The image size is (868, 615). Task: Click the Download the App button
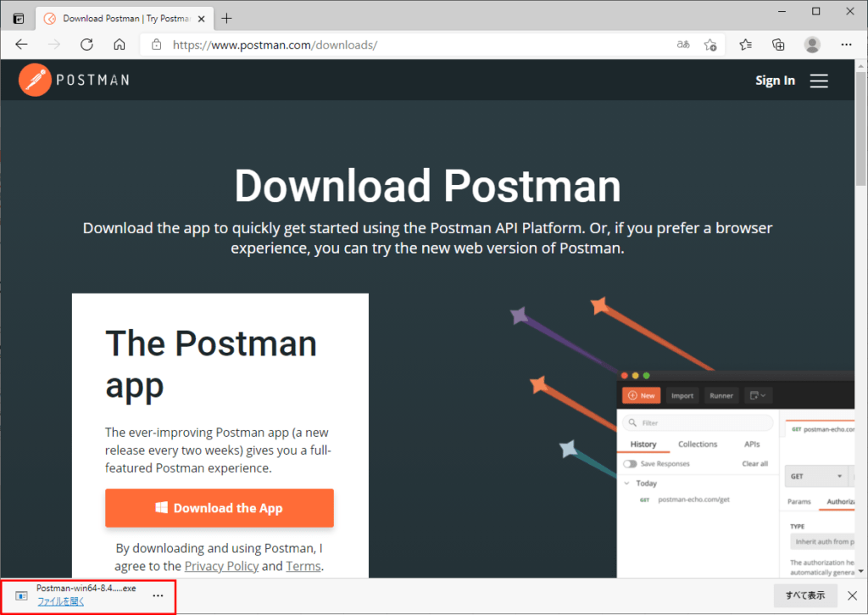pos(219,507)
